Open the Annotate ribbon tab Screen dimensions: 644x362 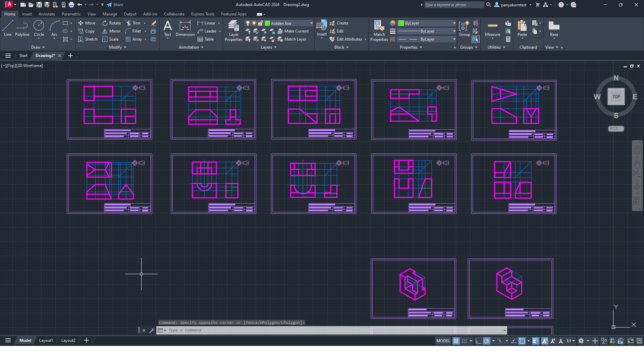coord(47,14)
